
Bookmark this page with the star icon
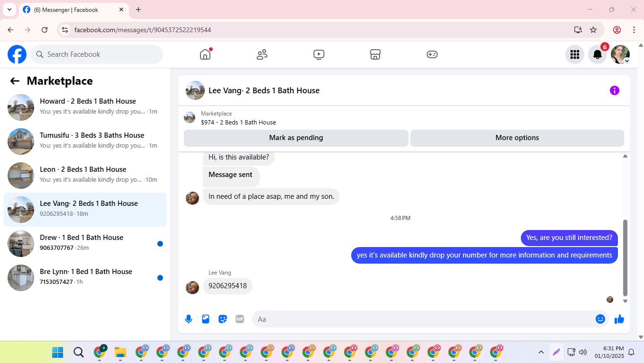pyautogui.click(x=593, y=30)
